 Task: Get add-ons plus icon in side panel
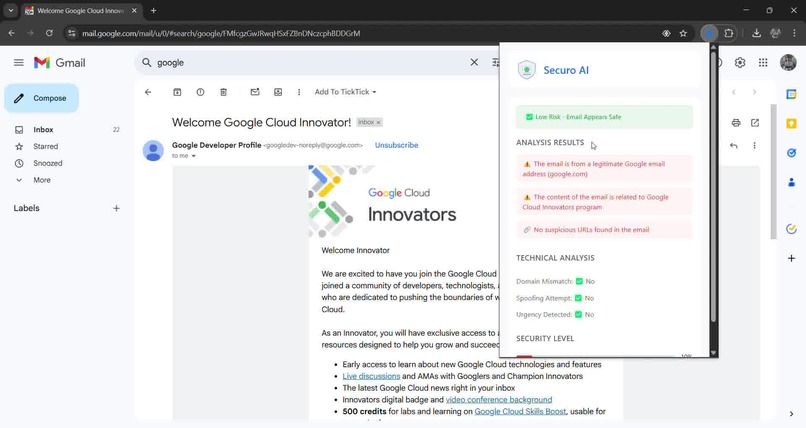point(791,258)
